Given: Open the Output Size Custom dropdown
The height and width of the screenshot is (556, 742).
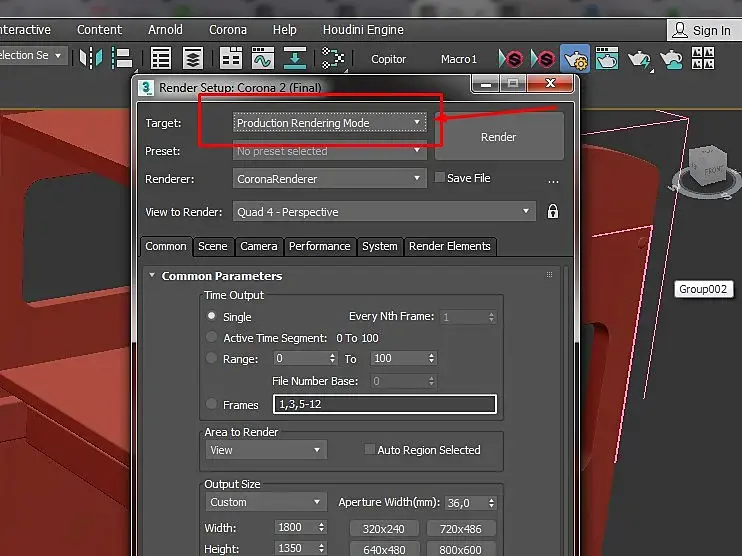Looking at the screenshot, I should 266,502.
